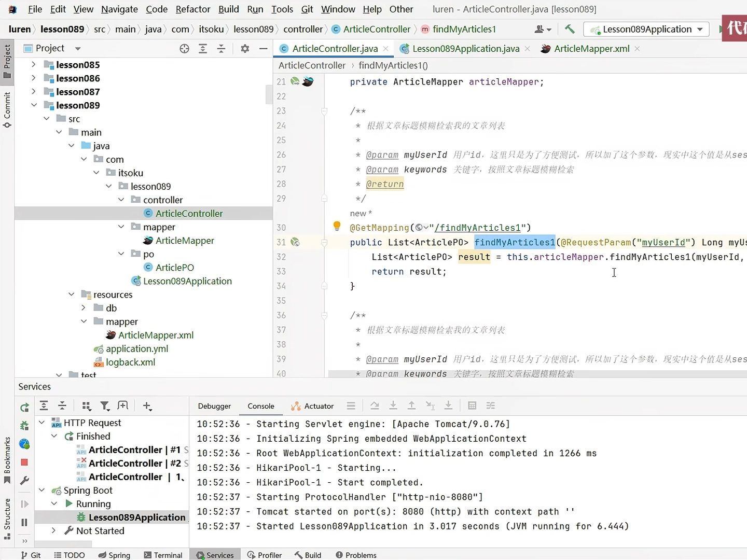Fold the javadoc comment at line 23
Image resolution: width=747 pixels, height=560 pixels.
[x=324, y=111]
